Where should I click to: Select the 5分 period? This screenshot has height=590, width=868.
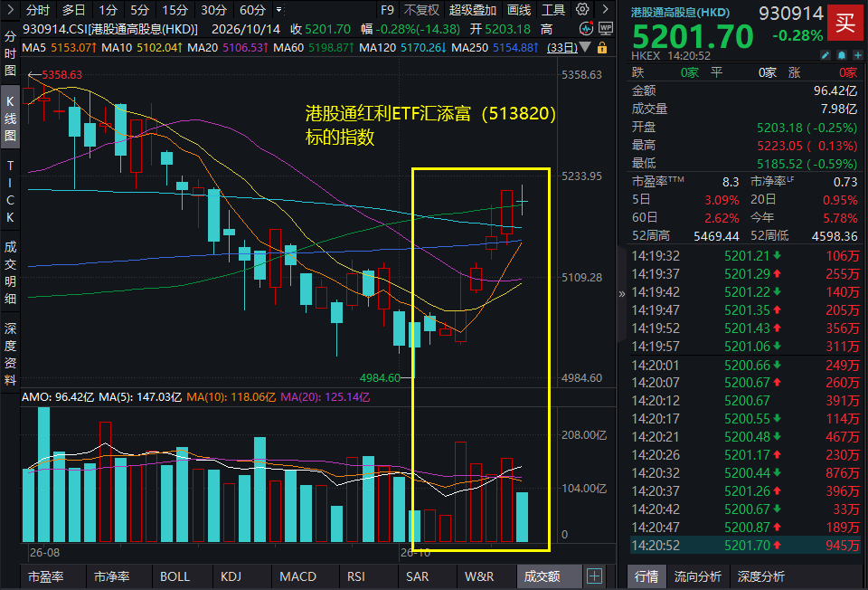click(x=139, y=10)
